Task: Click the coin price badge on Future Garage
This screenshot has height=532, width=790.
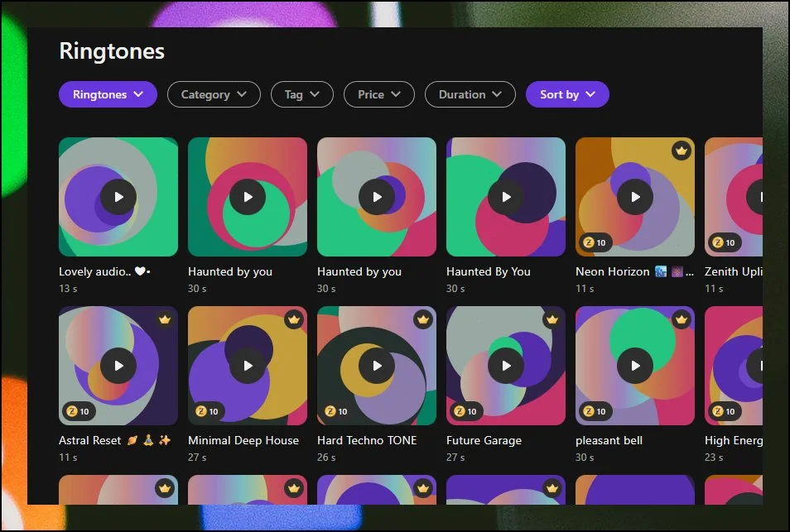Action: 465,411
